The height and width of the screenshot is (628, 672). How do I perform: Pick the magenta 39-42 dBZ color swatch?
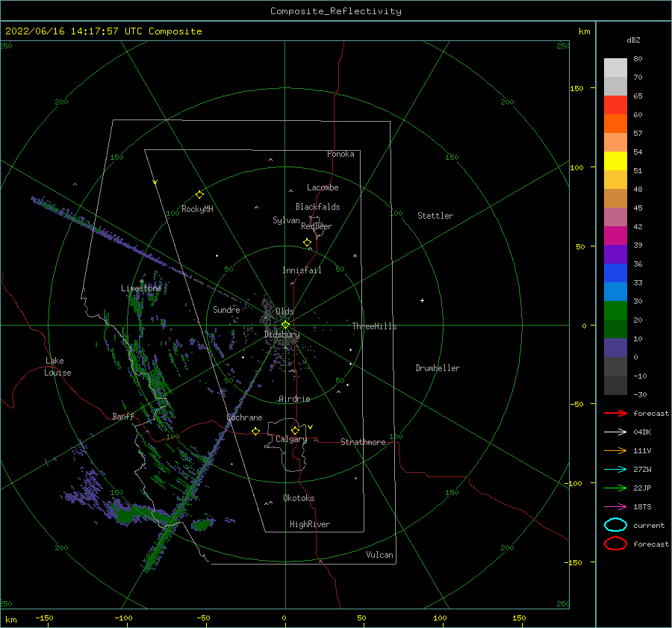pos(615,236)
